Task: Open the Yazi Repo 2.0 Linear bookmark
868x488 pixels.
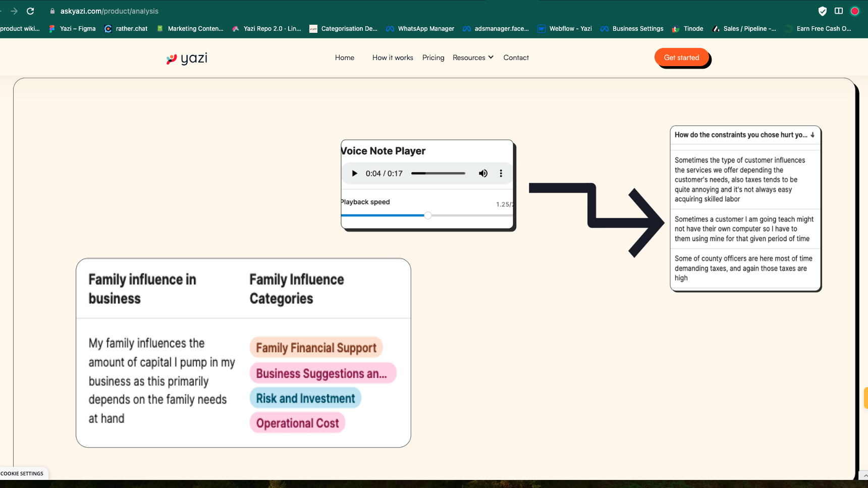Action: coord(266,29)
